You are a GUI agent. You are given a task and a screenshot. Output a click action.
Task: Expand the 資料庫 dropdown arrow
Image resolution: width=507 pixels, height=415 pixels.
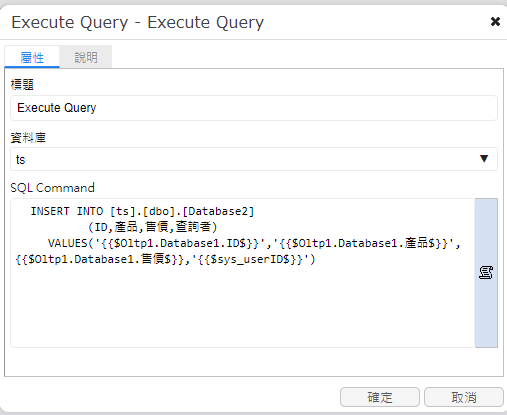(x=484, y=159)
